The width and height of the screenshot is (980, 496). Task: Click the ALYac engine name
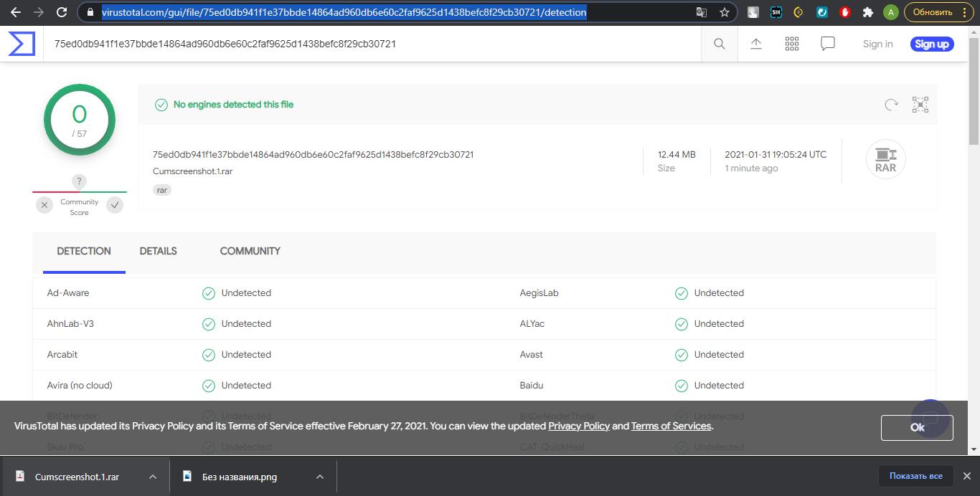point(532,323)
